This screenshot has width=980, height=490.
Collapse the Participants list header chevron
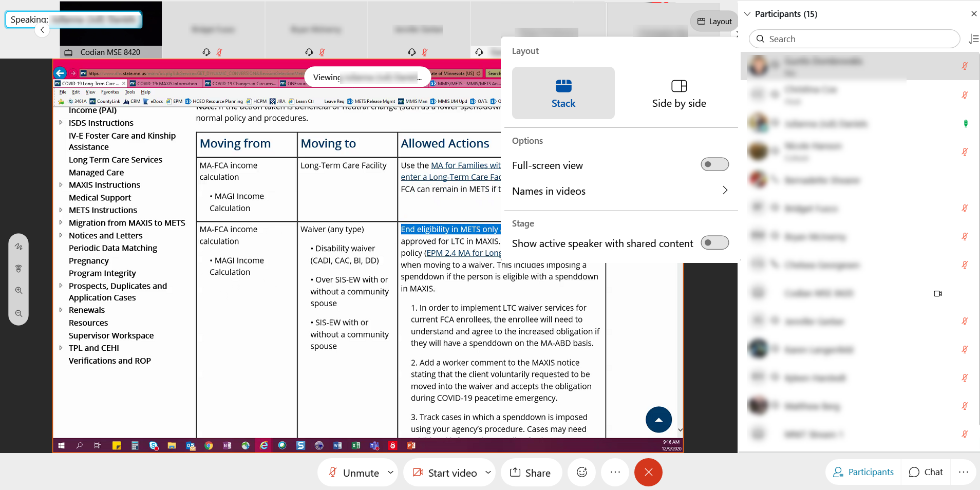point(747,14)
